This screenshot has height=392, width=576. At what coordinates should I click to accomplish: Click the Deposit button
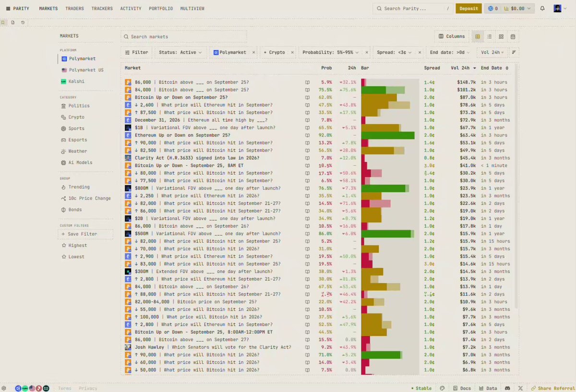click(x=468, y=9)
